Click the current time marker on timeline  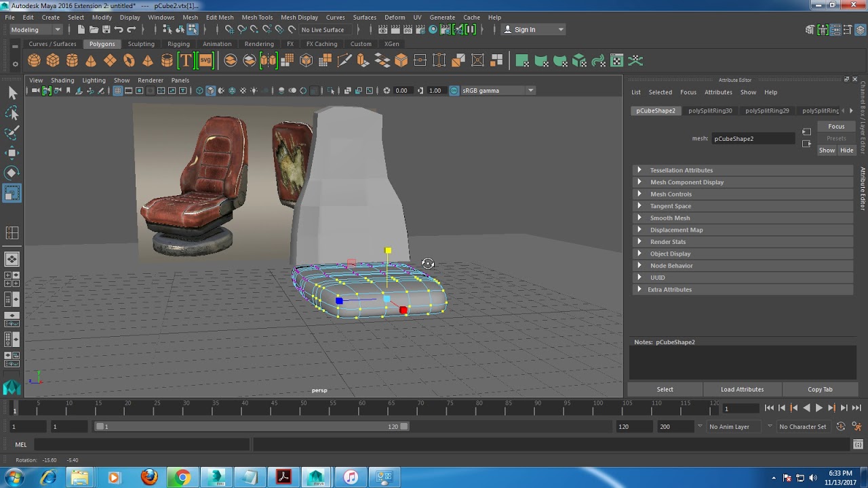(14, 407)
